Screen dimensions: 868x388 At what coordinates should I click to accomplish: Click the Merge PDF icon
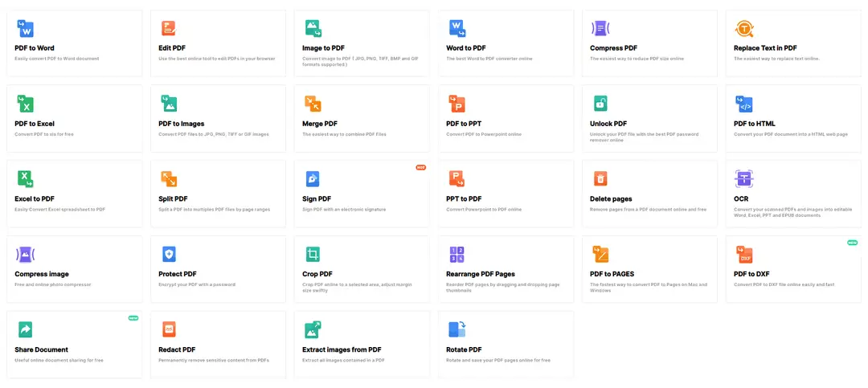point(313,104)
